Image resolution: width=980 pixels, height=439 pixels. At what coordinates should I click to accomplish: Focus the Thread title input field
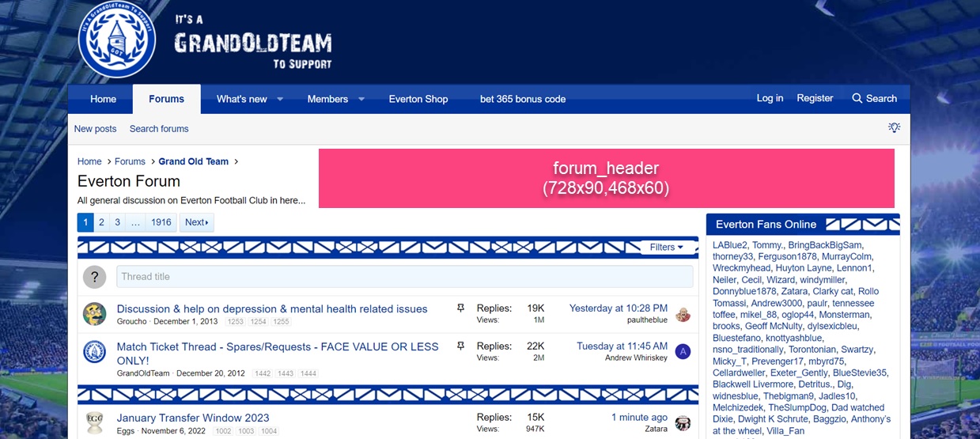[405, 277]
